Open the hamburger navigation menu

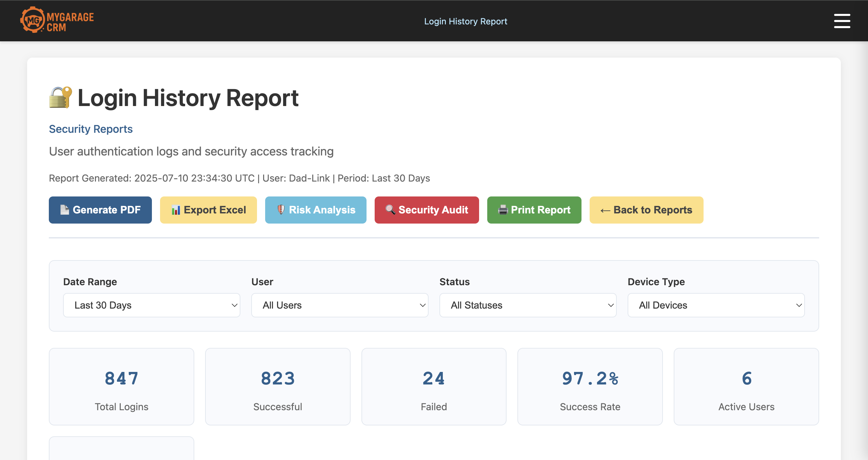842,21
